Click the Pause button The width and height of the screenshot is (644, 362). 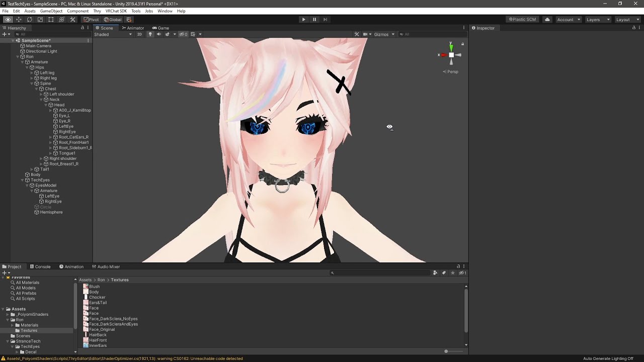click(x=314, y=20)
